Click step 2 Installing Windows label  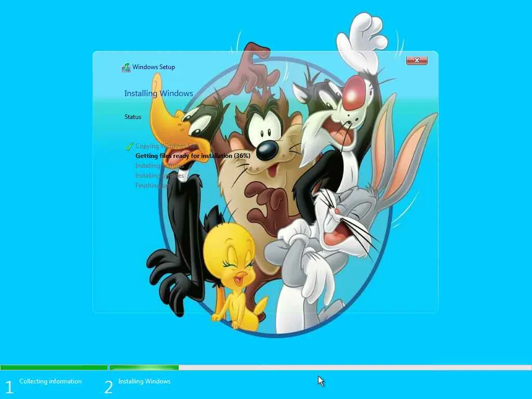pyautogui.click(x=144, y=381)
